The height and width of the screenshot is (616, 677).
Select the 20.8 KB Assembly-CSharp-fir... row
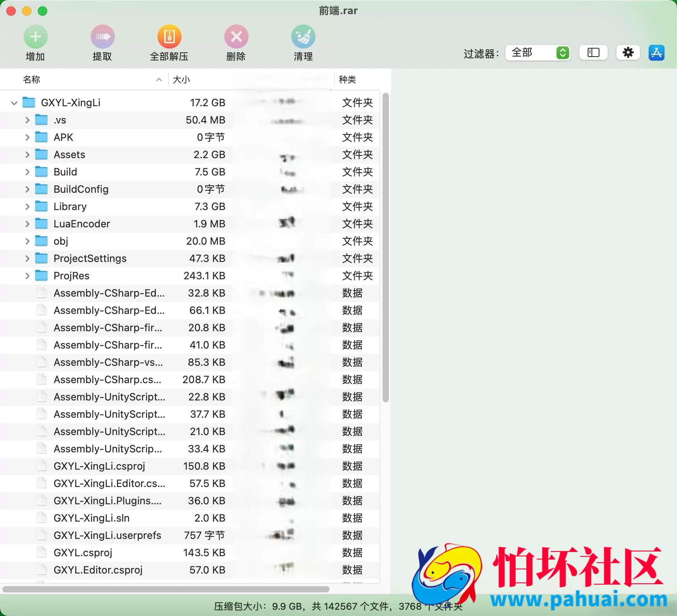click(x=190, y=328)
